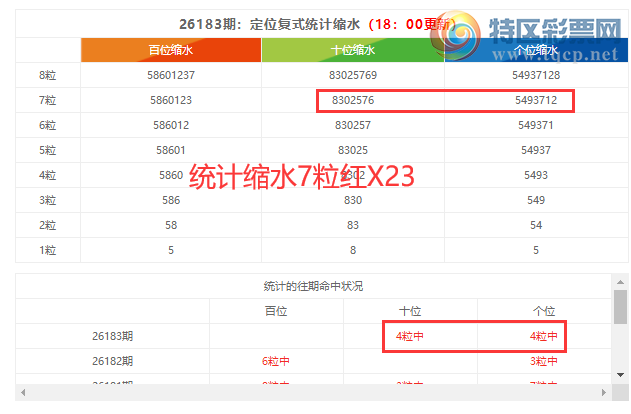
Task: Click the value 54937 in 5粒 row
Action: pyautogui.click(x=536, y=150)
